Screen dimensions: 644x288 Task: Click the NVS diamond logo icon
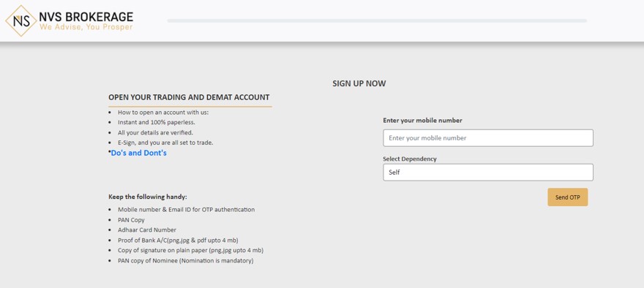pos(21,21)
